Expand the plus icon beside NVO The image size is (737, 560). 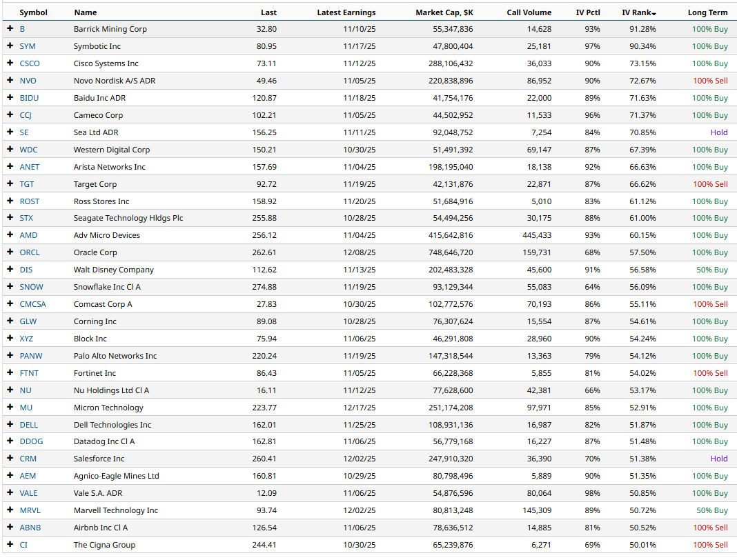[x=10, y=80]
